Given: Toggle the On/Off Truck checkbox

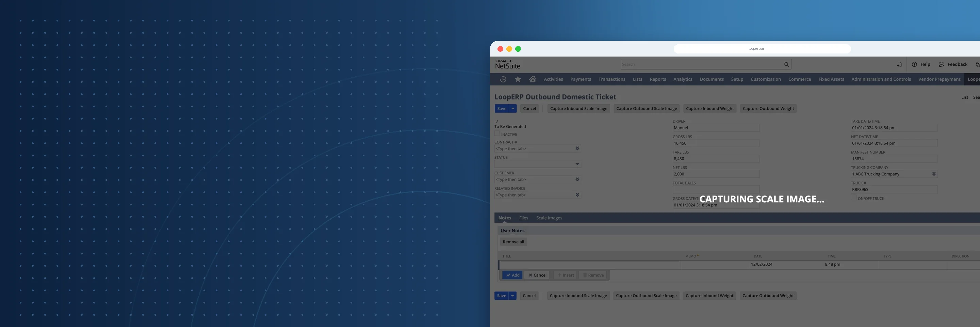Looking at the screenshot, I should 854,198.
